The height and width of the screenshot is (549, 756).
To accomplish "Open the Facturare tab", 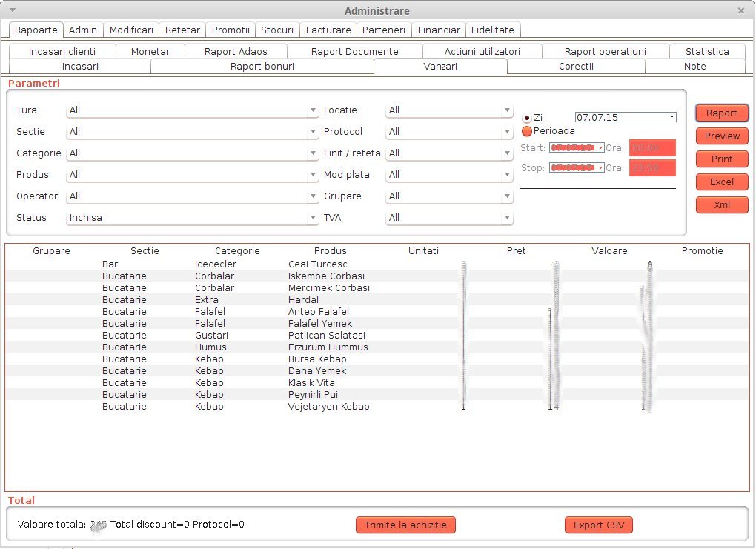I will (328, 30).
